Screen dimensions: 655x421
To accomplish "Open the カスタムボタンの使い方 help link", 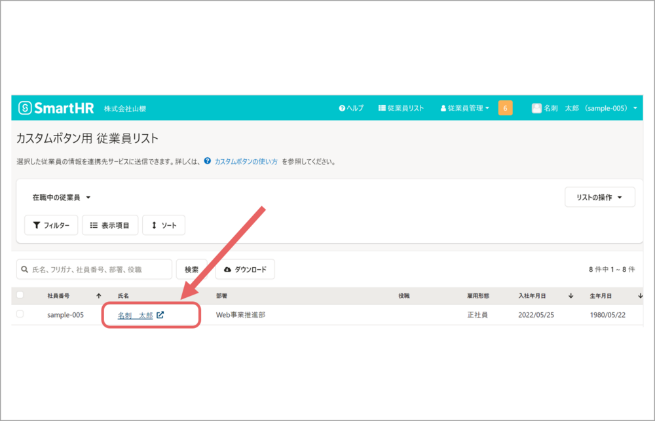I will (246, 161).
